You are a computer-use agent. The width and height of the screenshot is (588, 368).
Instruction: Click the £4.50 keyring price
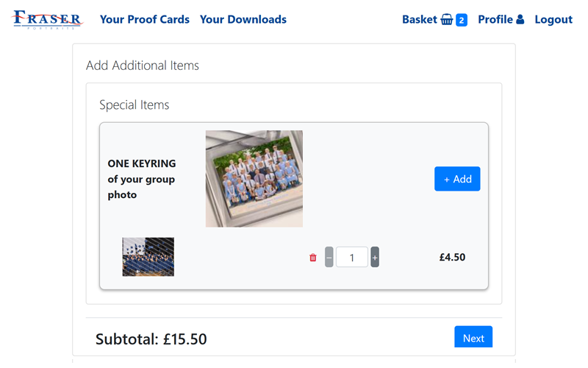pyautogui.click(x=452, y=258)
